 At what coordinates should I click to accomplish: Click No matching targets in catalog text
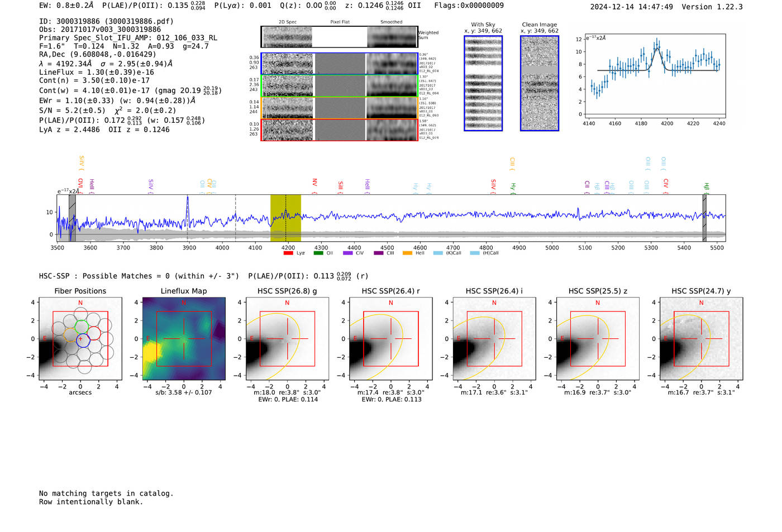pos(106,493)
